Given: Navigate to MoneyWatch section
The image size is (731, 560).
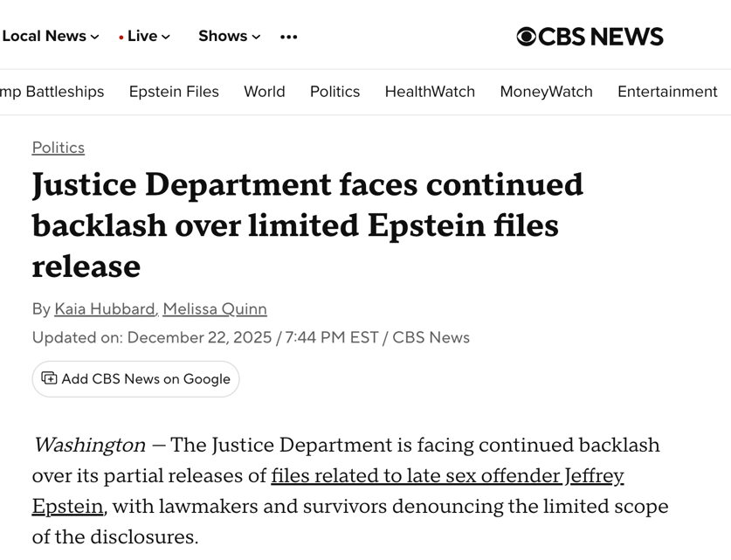Looking at the screenshot, I should pos(546,92).
